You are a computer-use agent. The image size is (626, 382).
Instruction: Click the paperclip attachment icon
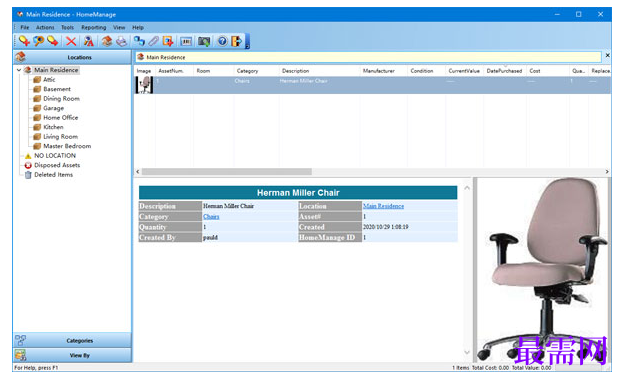[153, 41]
